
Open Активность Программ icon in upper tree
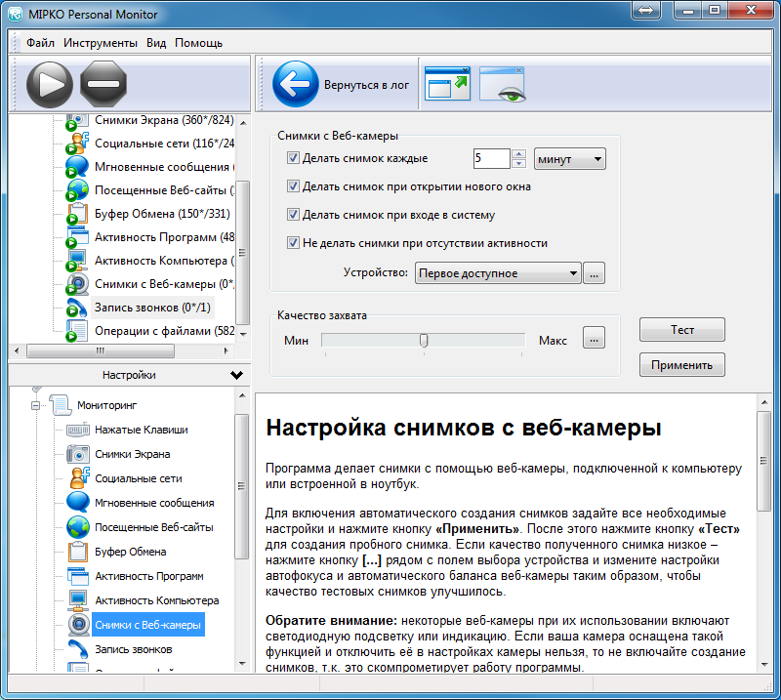click(x=77, y=237)
